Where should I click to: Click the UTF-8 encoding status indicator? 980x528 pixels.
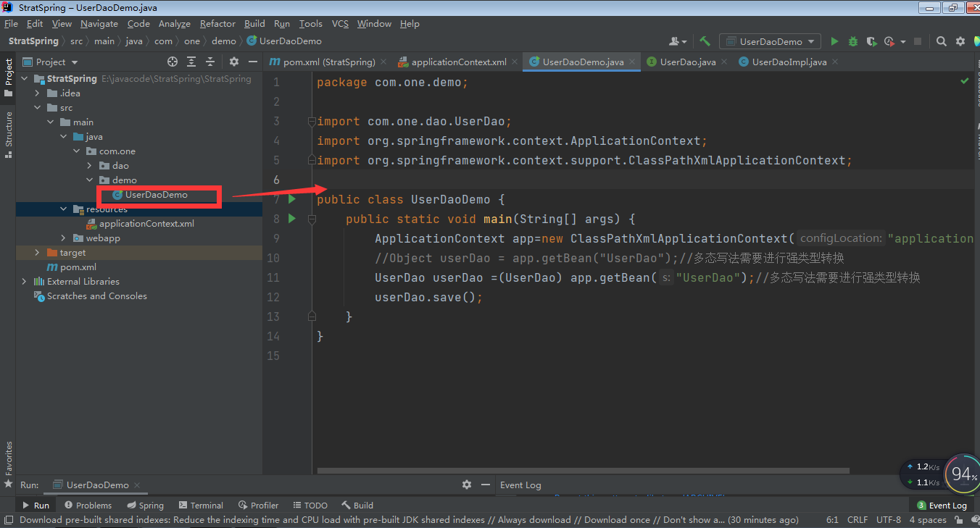[x=889, y=519]
